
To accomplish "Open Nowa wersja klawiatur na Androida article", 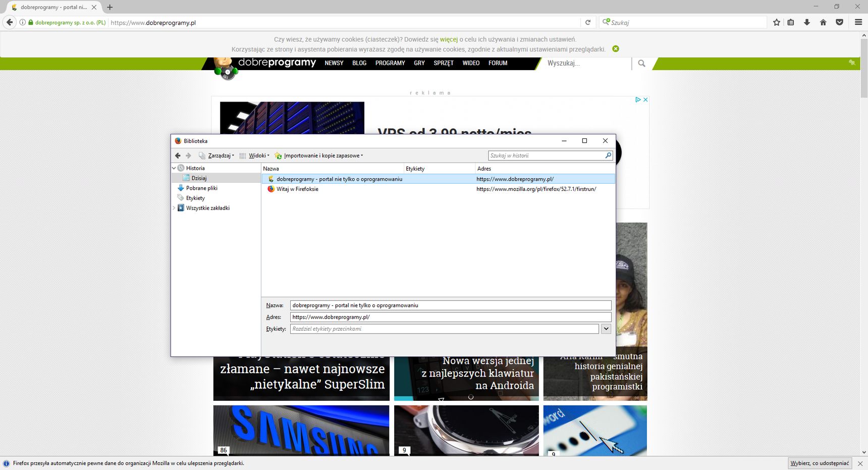I will click(478, 373).
